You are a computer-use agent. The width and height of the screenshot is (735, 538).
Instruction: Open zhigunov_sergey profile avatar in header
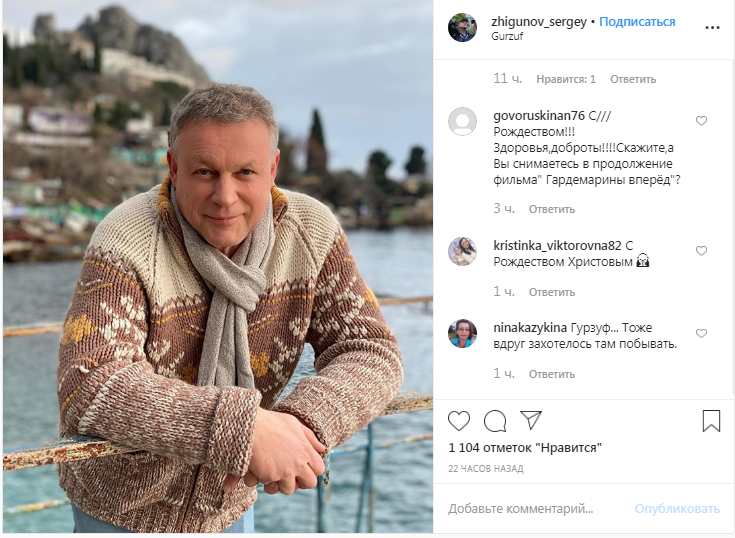click(462, 27)
